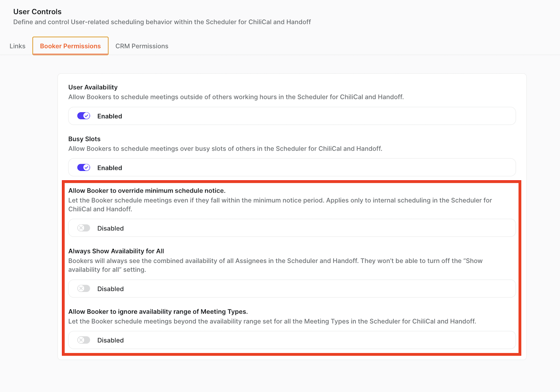Enable override minimum schedule notice toggle
The image size is (560, 392).
84,228
